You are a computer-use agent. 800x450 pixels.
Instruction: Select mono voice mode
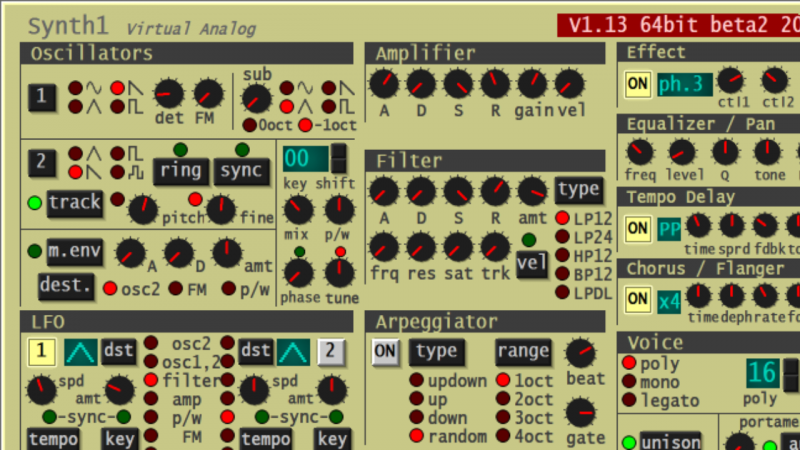(629, 381)
